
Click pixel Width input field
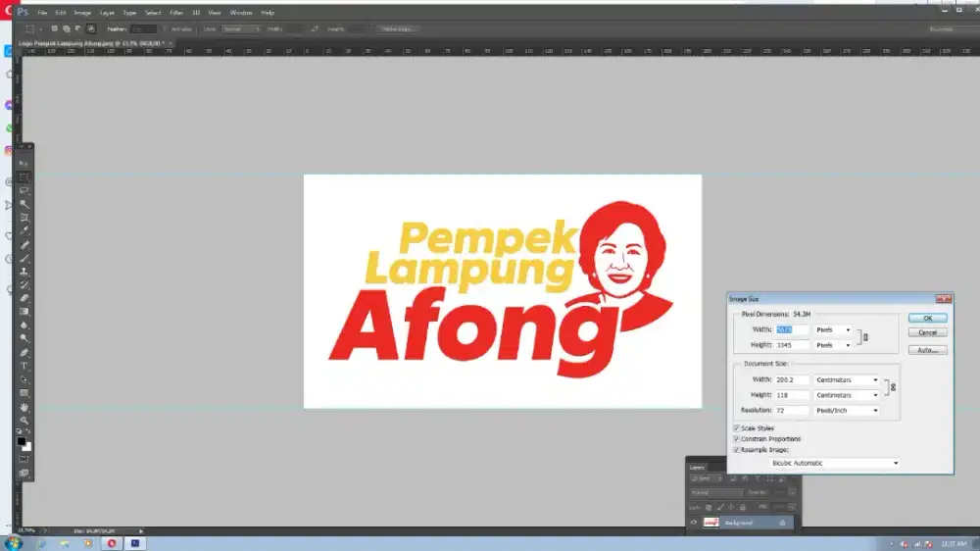792,329
